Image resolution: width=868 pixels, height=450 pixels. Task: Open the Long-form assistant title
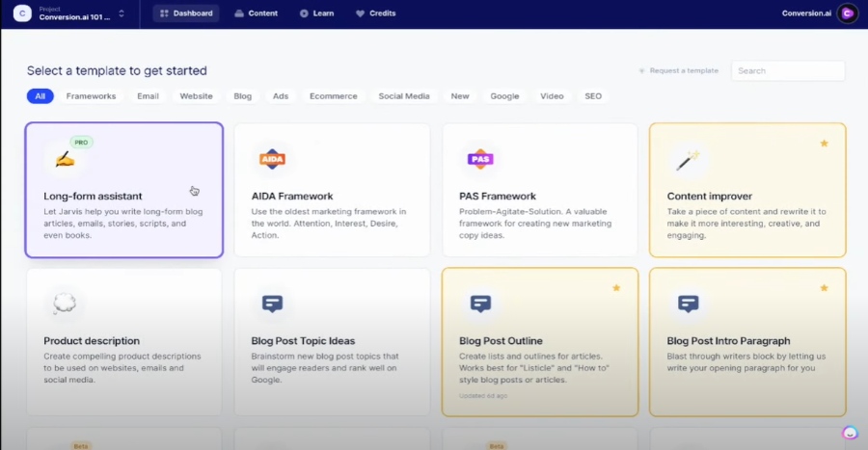93,197
